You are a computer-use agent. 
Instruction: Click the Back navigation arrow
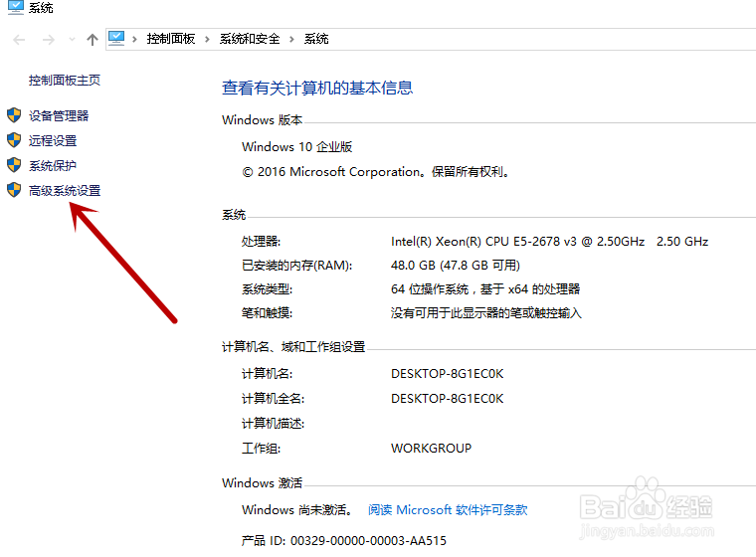click(19, 40)
